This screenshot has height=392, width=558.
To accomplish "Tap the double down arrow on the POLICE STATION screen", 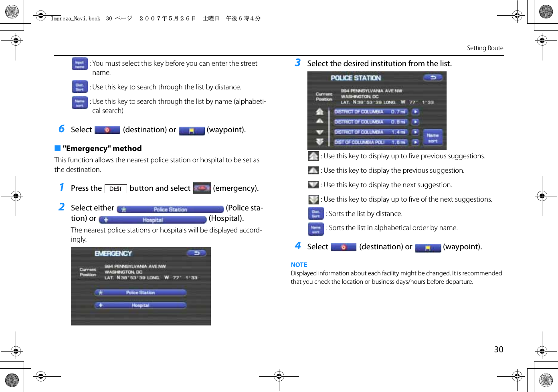I will point(319,141).
